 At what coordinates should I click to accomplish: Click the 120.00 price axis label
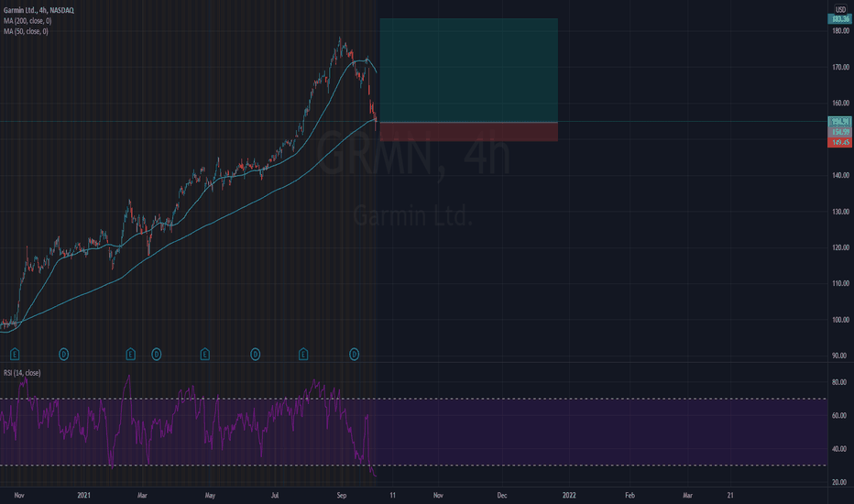point(840,247)
